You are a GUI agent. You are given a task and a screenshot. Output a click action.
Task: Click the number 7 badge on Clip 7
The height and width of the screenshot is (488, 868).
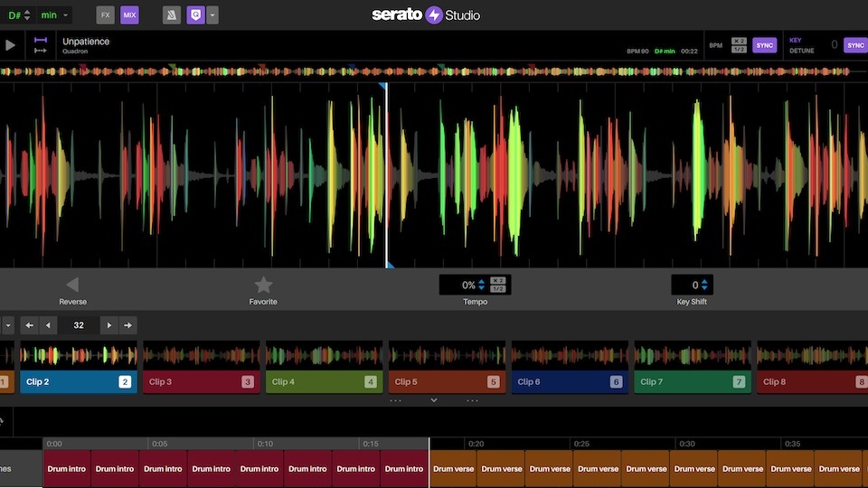point(739,381)
